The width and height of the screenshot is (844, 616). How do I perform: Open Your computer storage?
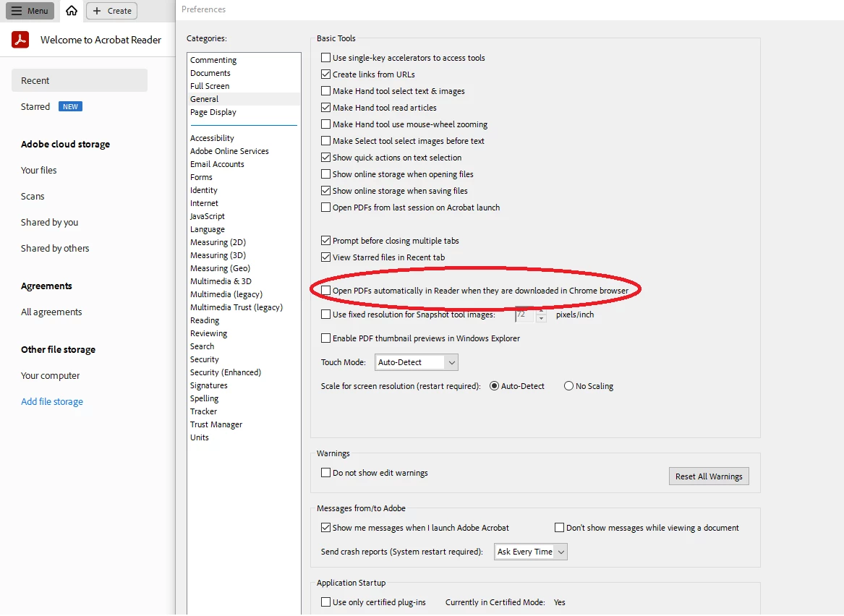(x=51, y=375)
